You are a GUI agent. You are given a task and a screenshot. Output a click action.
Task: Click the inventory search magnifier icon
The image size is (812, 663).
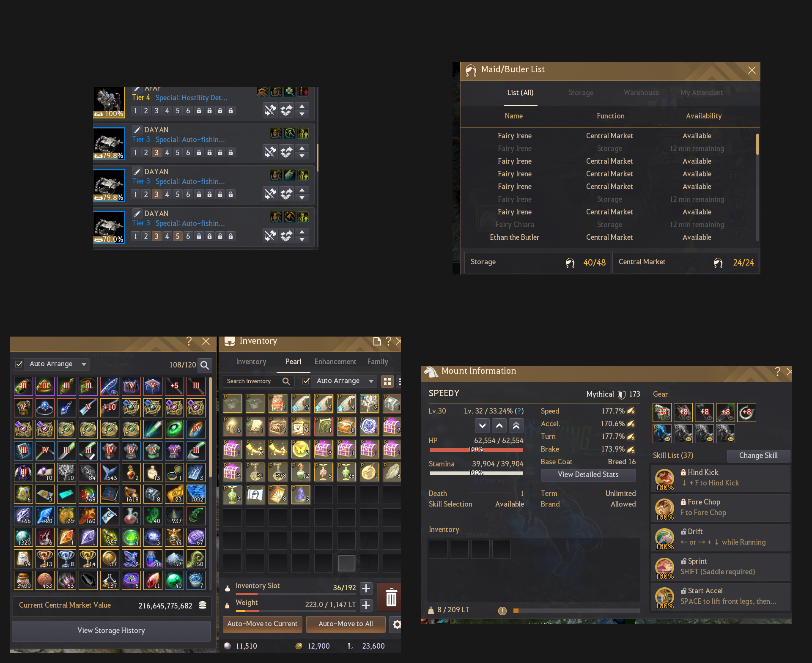[286, 381]
